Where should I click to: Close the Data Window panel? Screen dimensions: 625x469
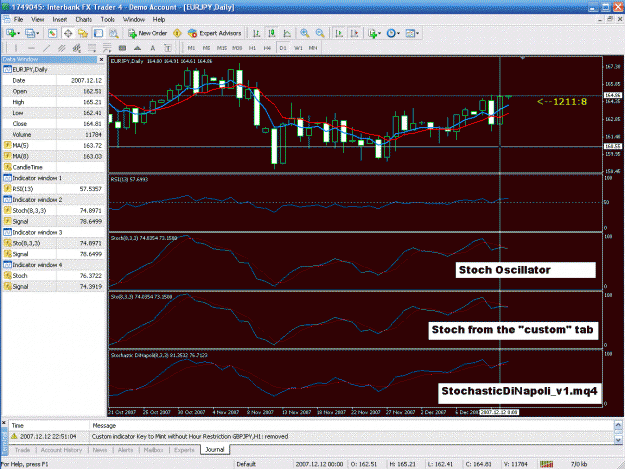(x=102, y=59)
